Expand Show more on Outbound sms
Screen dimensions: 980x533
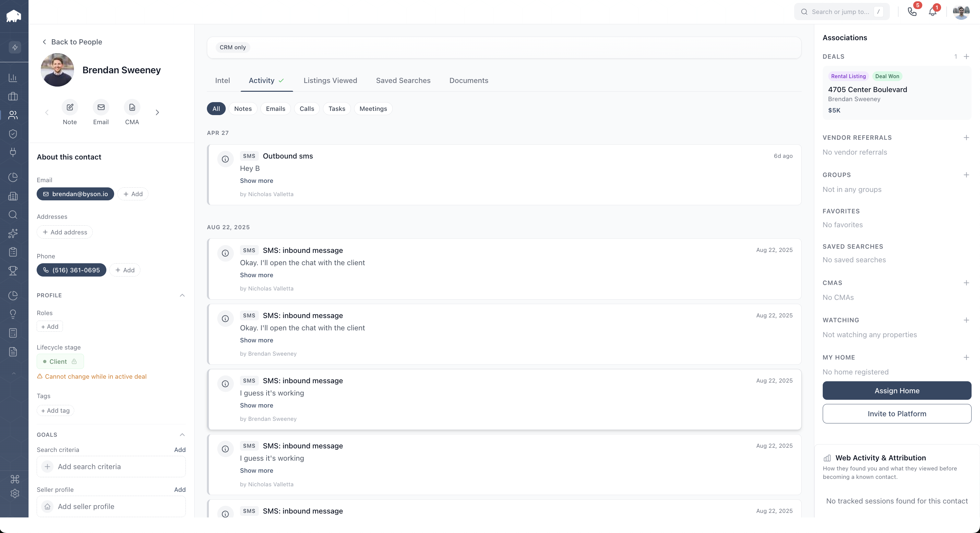(257, 181)
